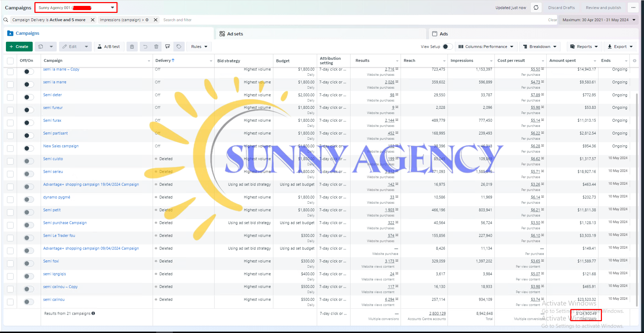
Task: Open the date range Maximum dropdown
Action: [x=599, y=20]
